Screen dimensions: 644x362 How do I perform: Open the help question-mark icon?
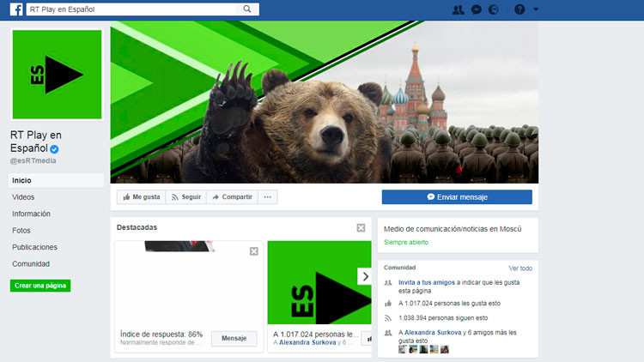519,9
